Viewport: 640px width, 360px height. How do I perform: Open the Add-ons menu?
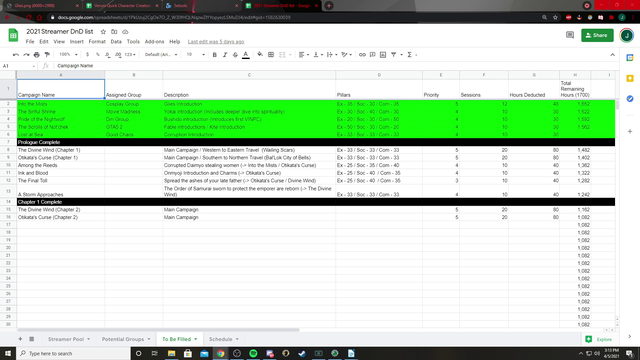(x=154, y=42)
